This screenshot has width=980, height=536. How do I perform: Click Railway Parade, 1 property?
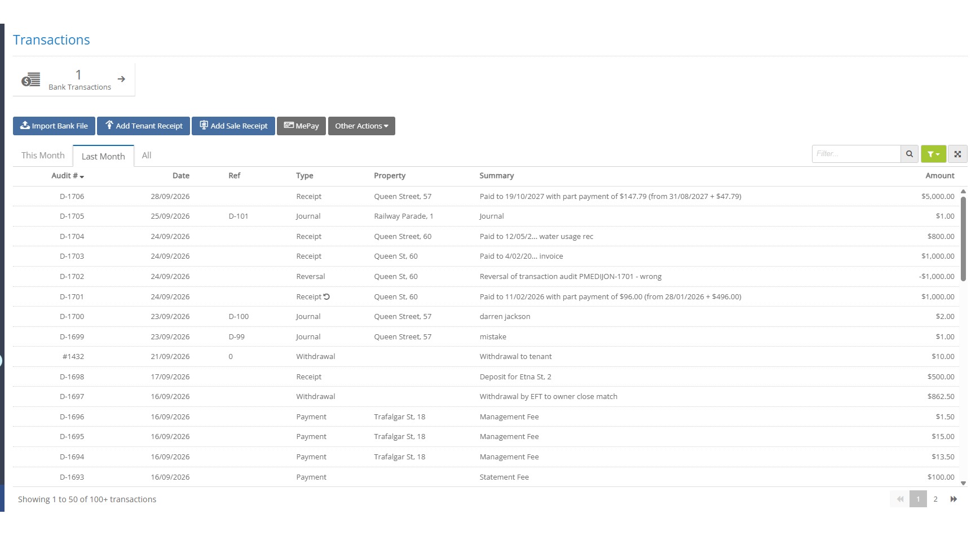(x=404, y=216)
